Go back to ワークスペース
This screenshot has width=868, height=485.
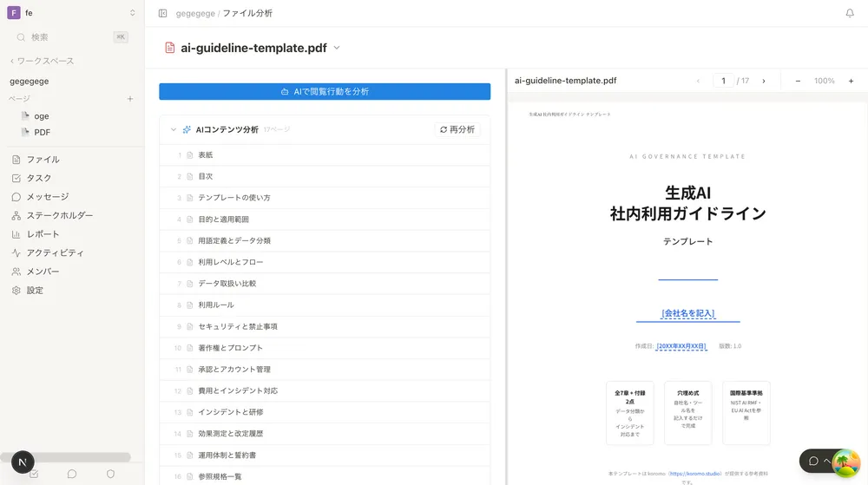click(x=42, y=61)
